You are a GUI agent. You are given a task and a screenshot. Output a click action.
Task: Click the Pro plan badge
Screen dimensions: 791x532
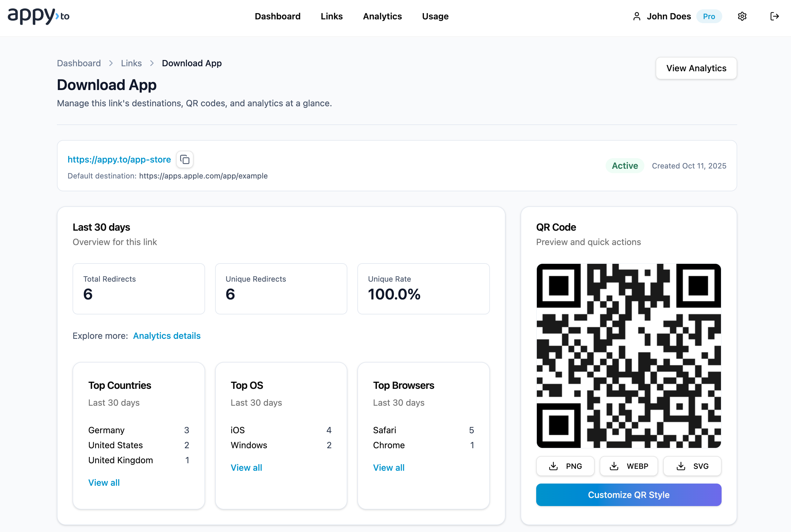tap(709, 16)
